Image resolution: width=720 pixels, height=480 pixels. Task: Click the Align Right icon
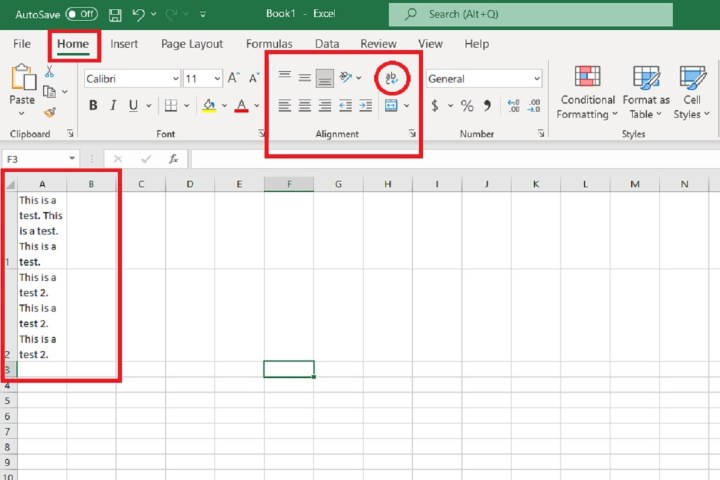click(x=325, y=106)
